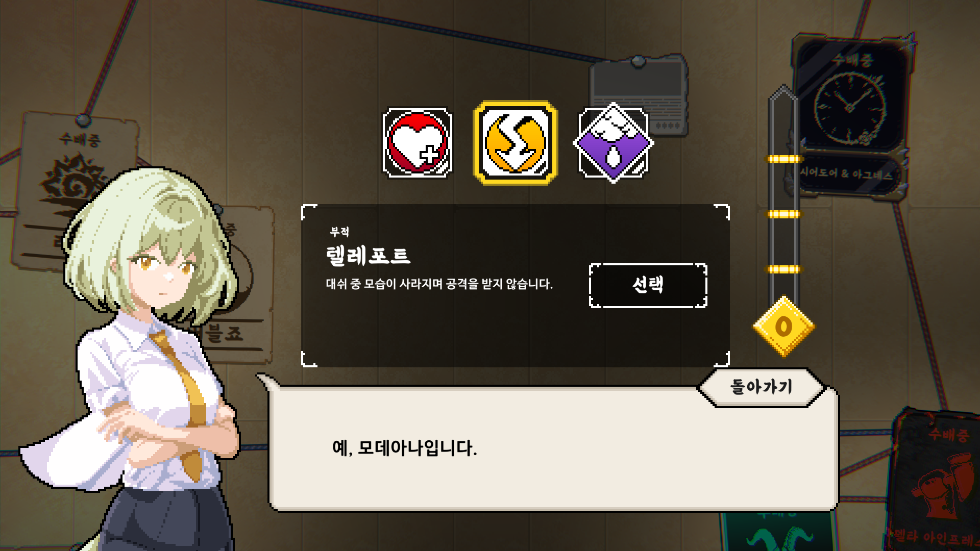
Task: Click the yellow lightning teleport charm icon
Action: coord(516,143)
